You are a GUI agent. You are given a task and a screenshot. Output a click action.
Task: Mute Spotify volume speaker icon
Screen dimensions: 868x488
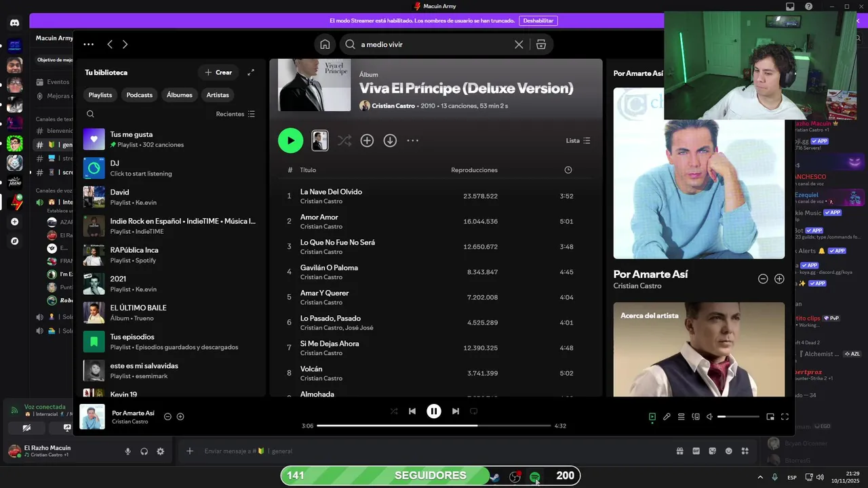[x=709, y=417]
